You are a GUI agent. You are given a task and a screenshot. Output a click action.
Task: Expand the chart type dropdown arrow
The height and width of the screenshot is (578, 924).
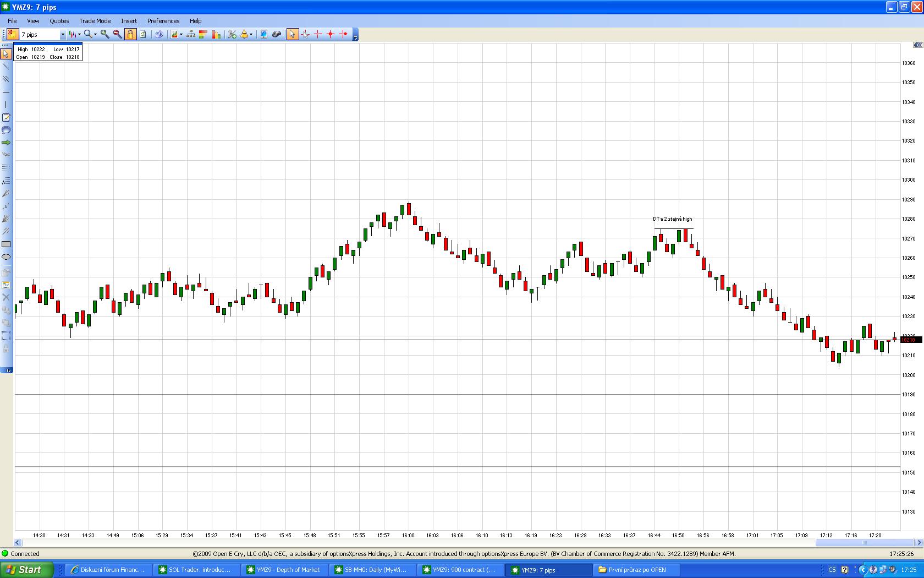pyautogui.click(x=79, y=35)
